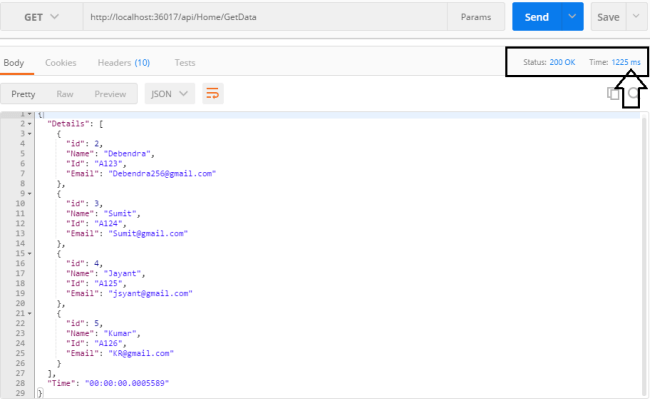The image size is (650, 401).
Task: Click the "Jayant" name value
Action: point(122,273)
